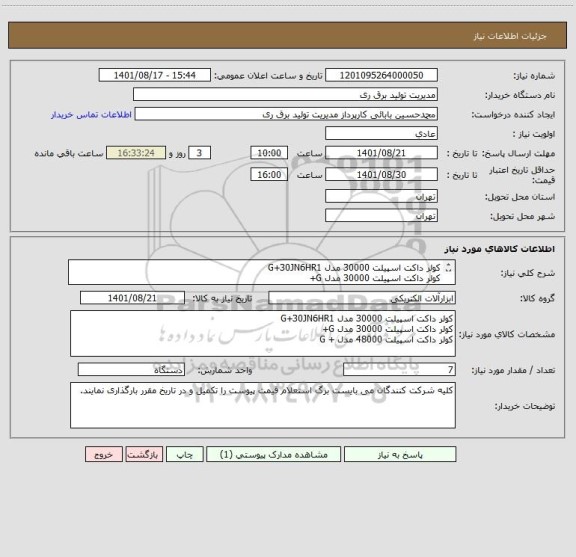The width and height of the screenshot is (576, 557).
Task: Click the خروج exit button
Action: [104, 454]
